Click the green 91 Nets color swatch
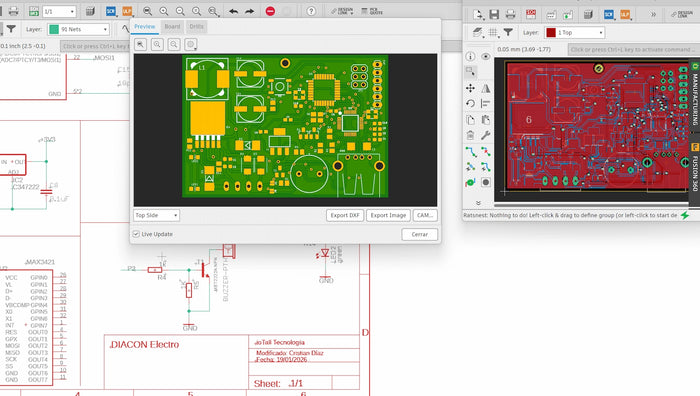Viewport: 700px width, 396px height. point(54,29)
